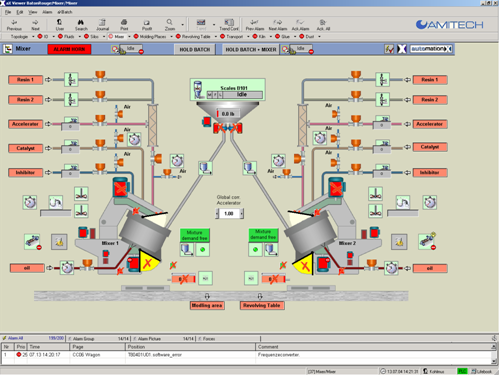The width and height of the screenshot is (500, 375).
Task: Go to Revolving Table link below floor
Action: [x=262, y=305]
